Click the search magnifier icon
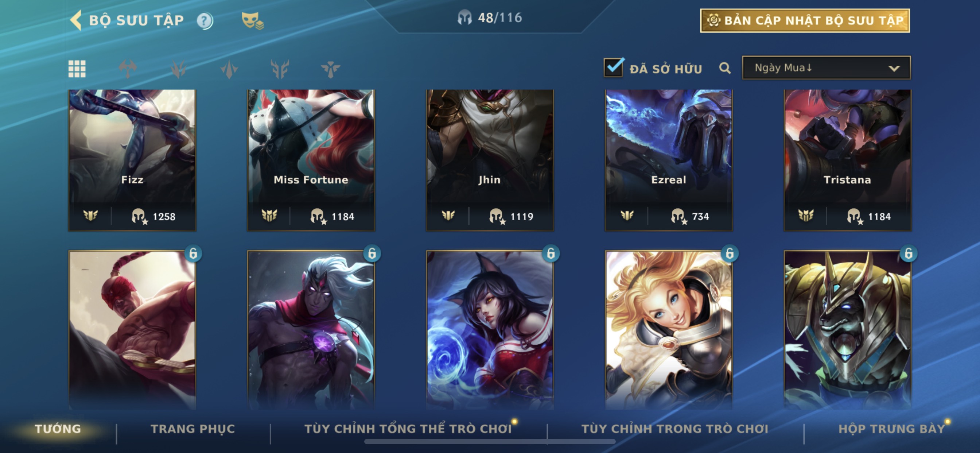 pyautogui.click(x=725, y=68)
